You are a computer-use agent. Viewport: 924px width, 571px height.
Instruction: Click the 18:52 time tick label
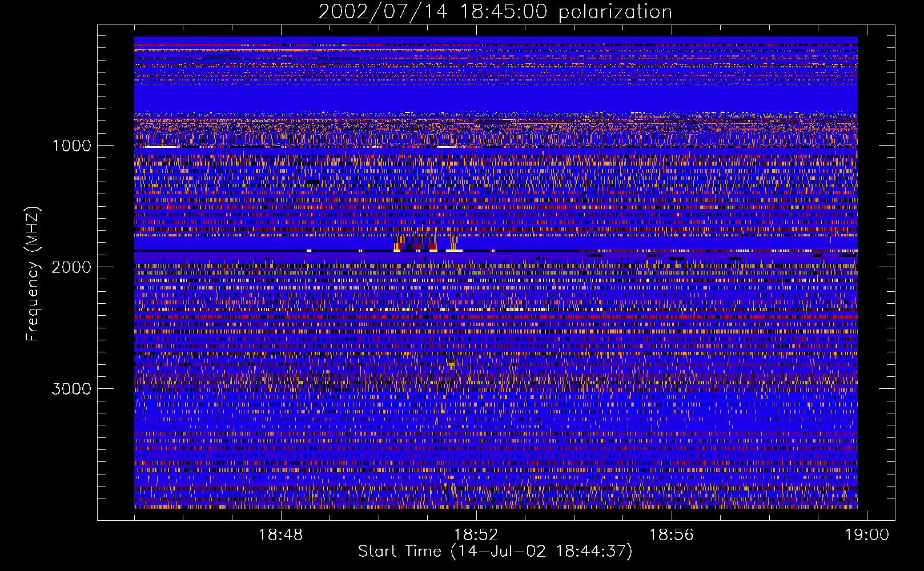(x=476, y=535)
